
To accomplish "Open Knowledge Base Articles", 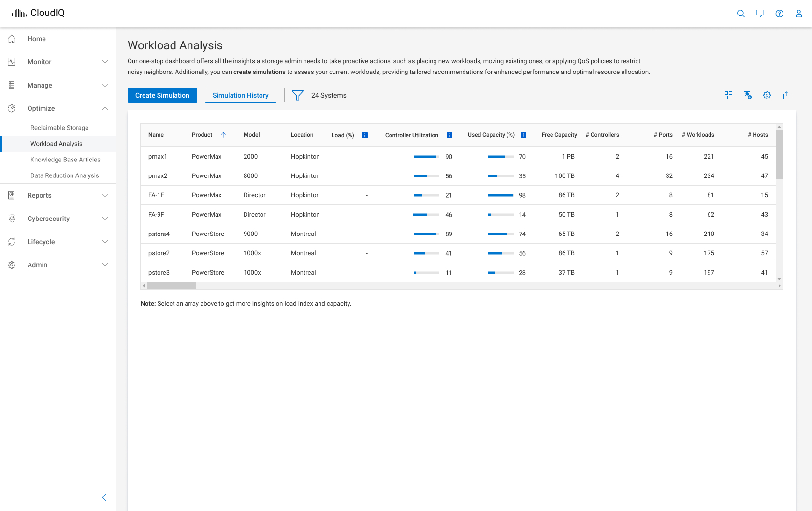I will 65,160.
